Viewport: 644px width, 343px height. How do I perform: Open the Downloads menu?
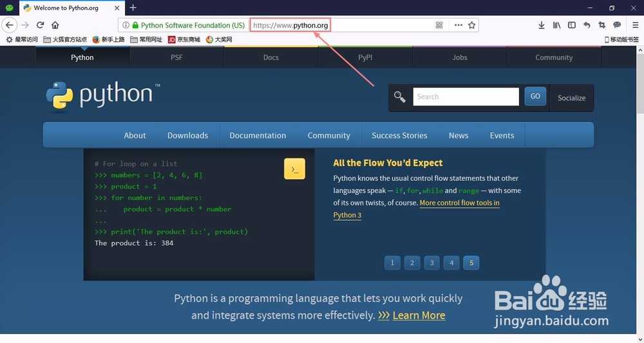pyautogui.click(x=187, y=135)
